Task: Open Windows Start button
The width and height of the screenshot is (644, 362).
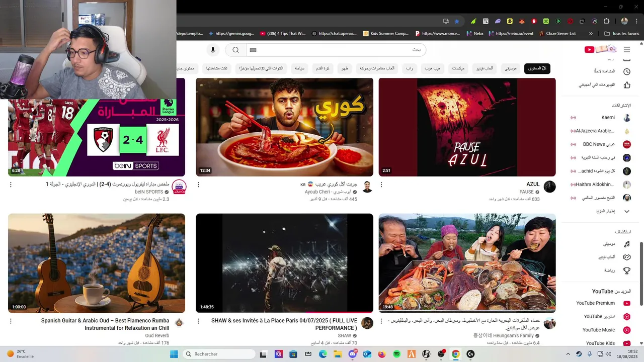Action: pos(174,354)
